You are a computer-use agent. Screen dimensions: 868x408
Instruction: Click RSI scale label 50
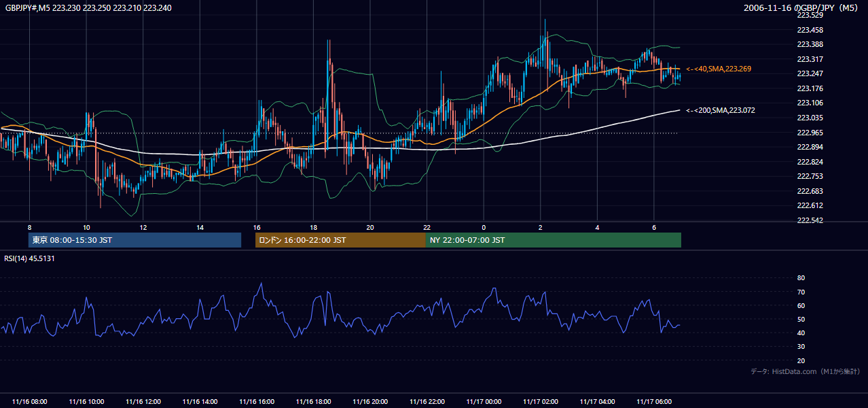801,319
